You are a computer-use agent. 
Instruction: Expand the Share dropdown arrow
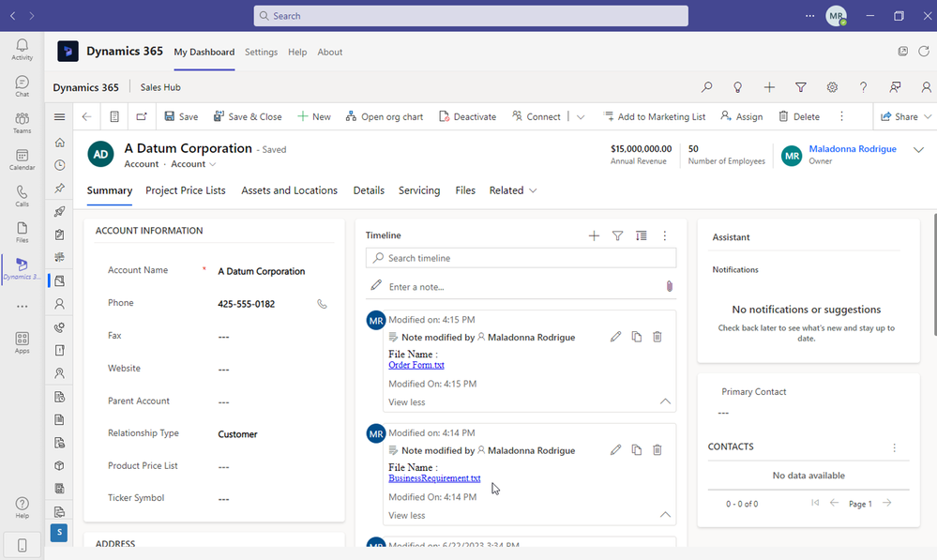coord(928,116)
